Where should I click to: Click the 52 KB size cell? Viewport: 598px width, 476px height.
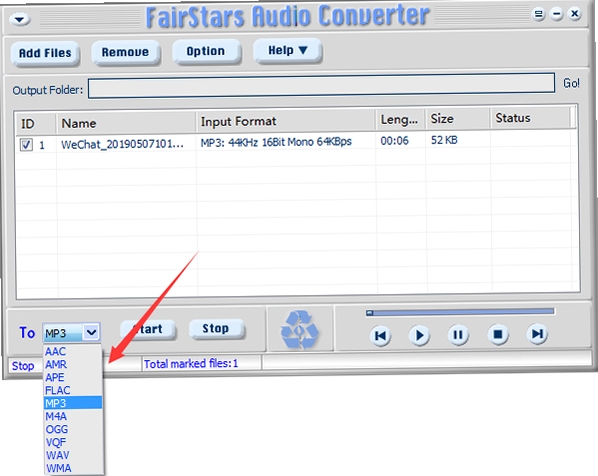coord(444,140)
